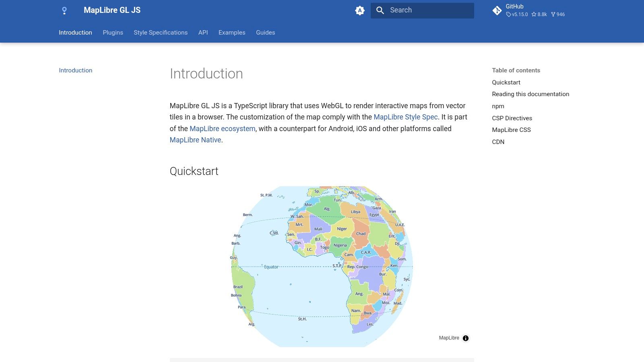Click the MapLibre attribution label below the map
644x362 pixels.
(x=449, y=338)
